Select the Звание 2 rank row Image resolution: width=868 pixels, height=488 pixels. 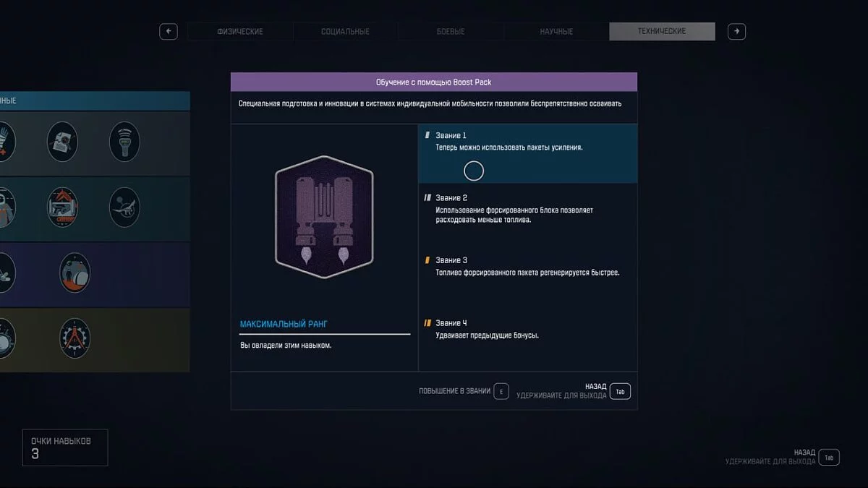coord(528,214)
